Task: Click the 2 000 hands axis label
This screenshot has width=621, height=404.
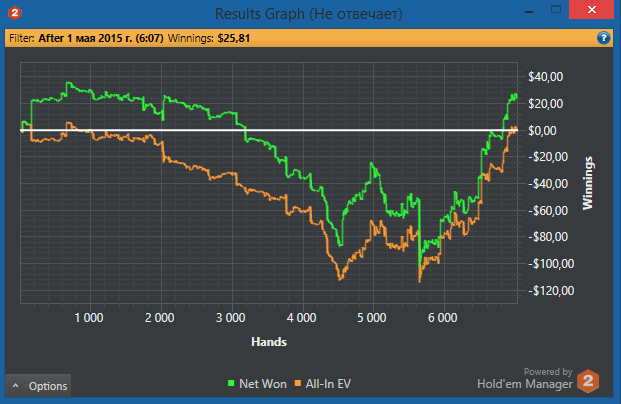Action: click(x=160, y=318)
